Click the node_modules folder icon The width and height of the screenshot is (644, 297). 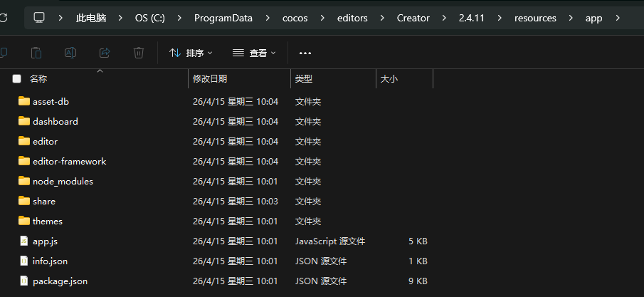click(x=24, y=181)
